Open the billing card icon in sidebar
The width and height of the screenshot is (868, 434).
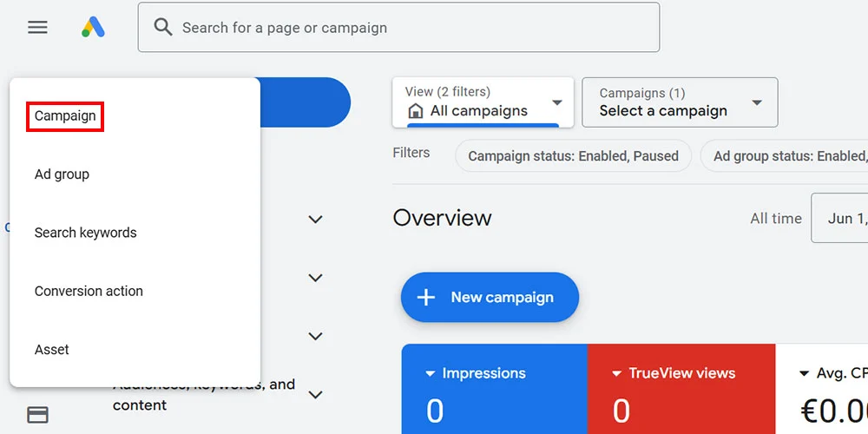click(37, 415)
